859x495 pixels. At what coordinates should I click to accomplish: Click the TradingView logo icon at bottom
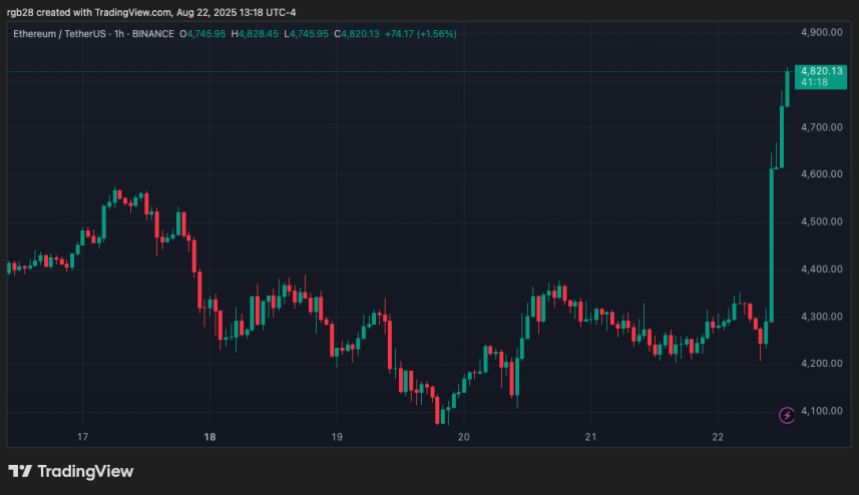pos(19,471)
